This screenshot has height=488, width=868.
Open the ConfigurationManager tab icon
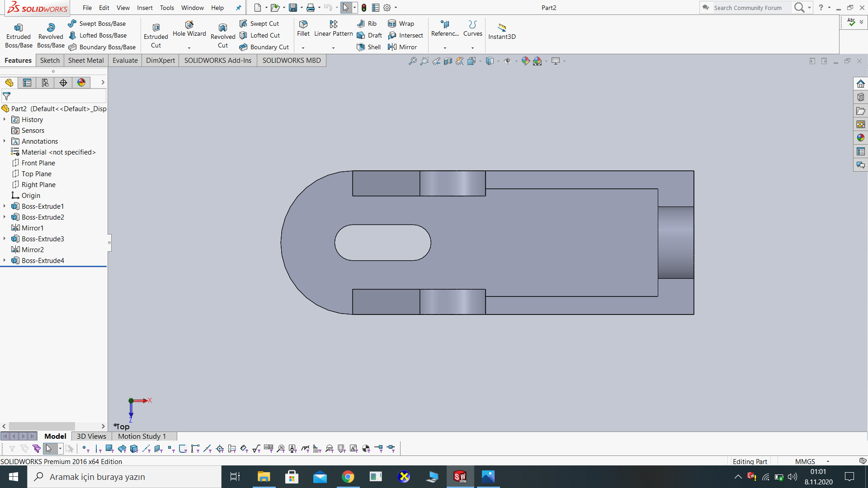(45, 83)
